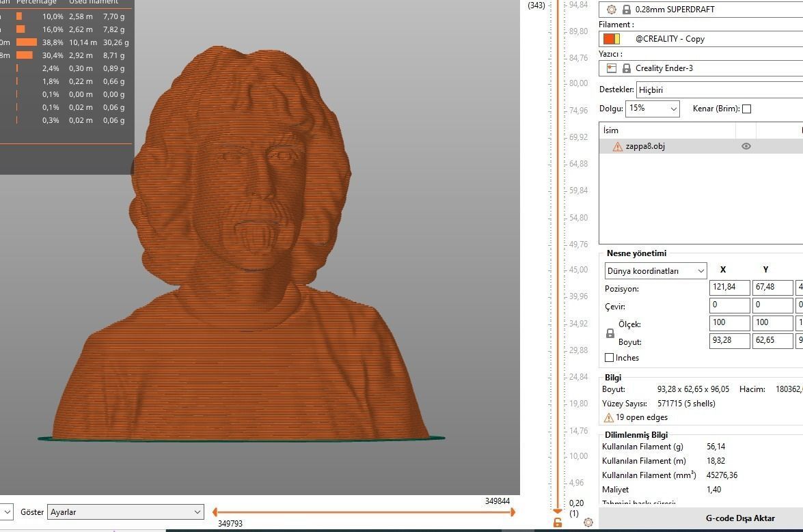The width and height of the screenshot is (803, 532).
Task: Click the 19 open edges warning text
Action: [642, 417]
